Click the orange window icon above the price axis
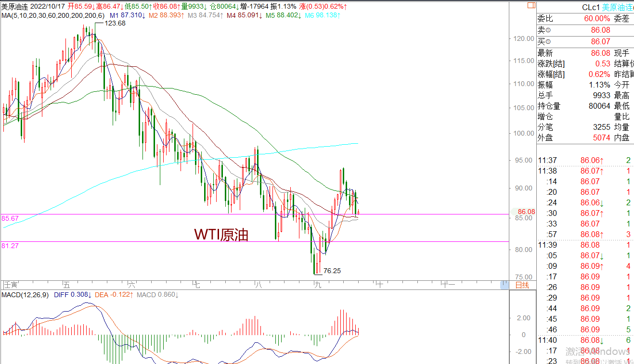 tap(531, 6)
